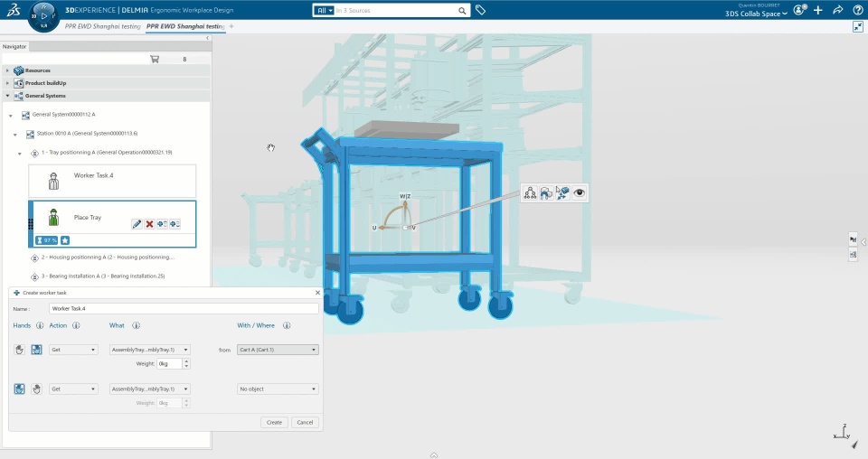Expand the Resources section in Navigator
Image resolution: width=868 pixels, height=459 pixels.
click(x=8, y=70)
